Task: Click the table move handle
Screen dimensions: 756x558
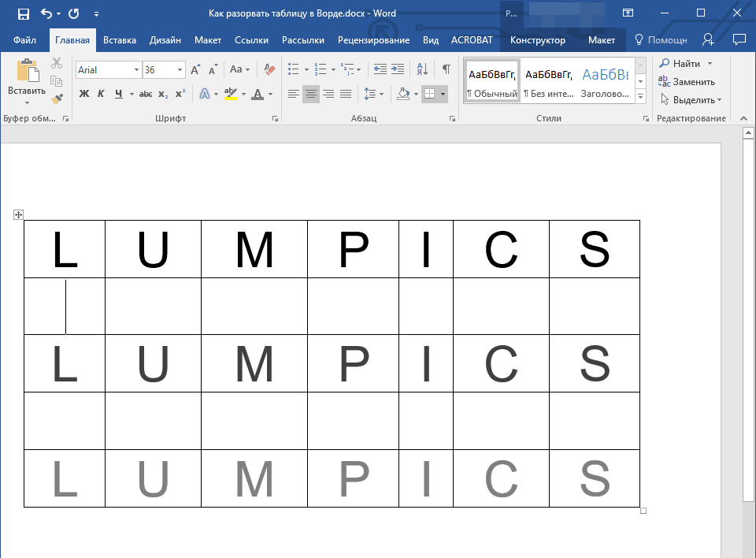Action: (19, 214)
